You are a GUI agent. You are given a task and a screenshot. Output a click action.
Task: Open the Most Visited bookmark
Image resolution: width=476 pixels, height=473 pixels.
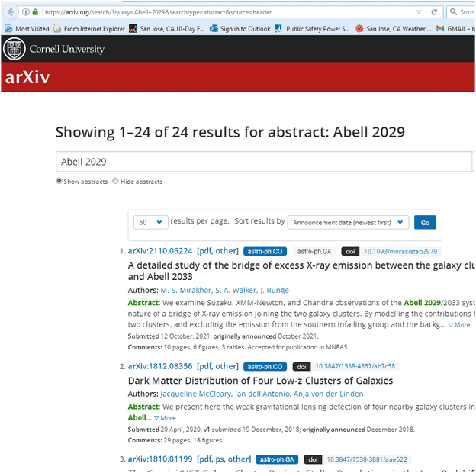point(27,29)
